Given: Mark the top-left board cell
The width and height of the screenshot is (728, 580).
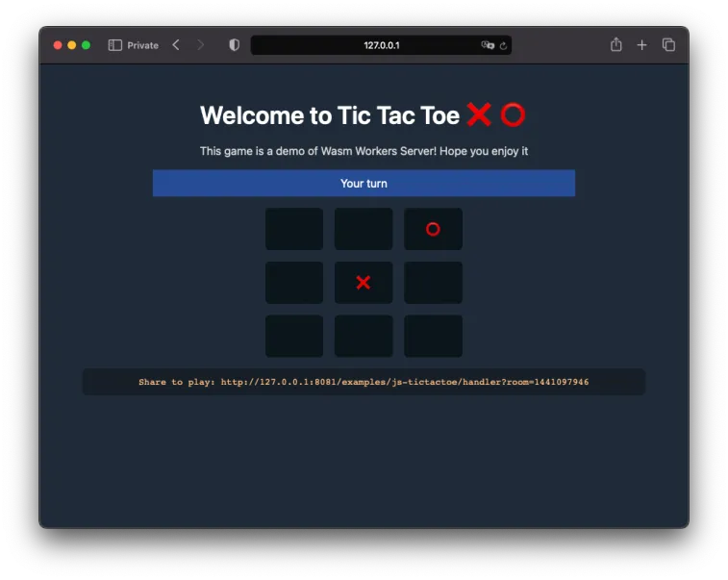Looking at the screenshot, I should point(294,229).
